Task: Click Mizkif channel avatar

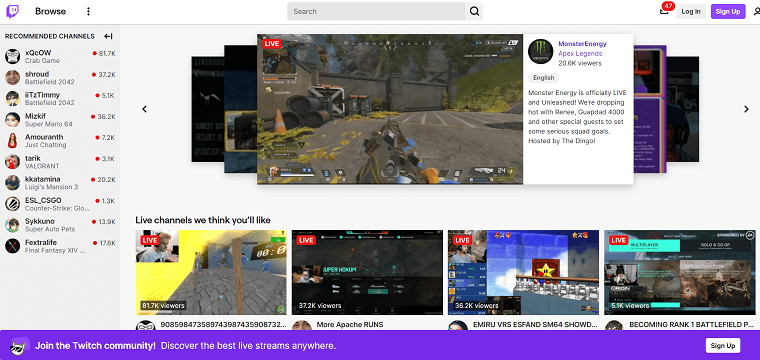Action: [13, 120]
